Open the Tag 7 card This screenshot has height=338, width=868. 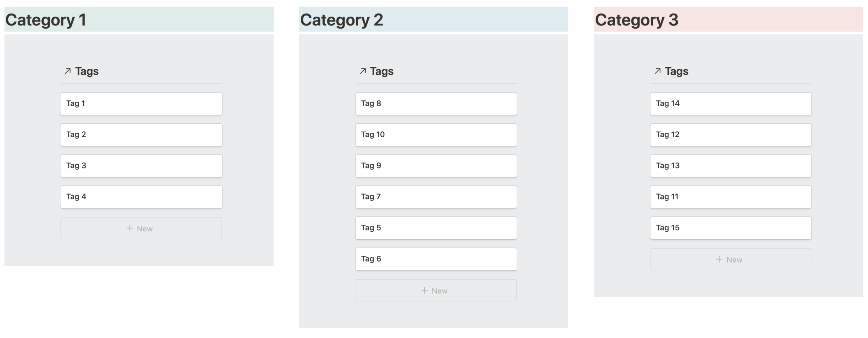pyautogui.click(x=436, y=197)
